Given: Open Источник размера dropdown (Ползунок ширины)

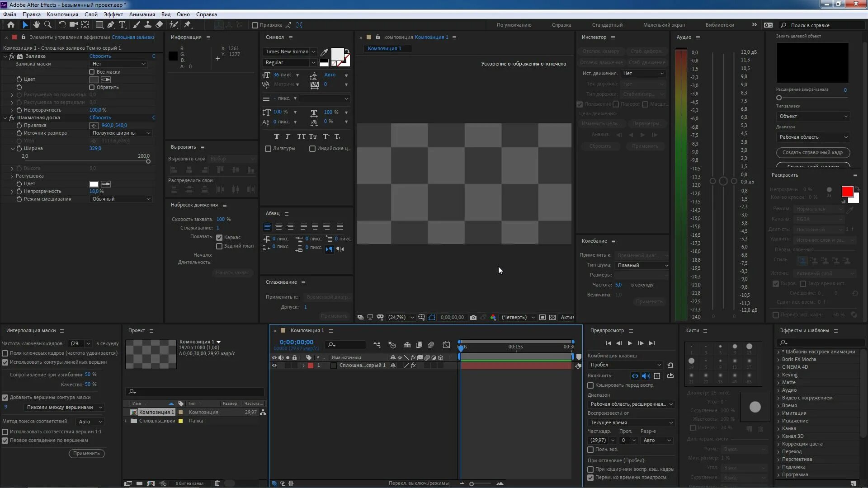Looking at the screenshot, I should (x=120, y=133).
